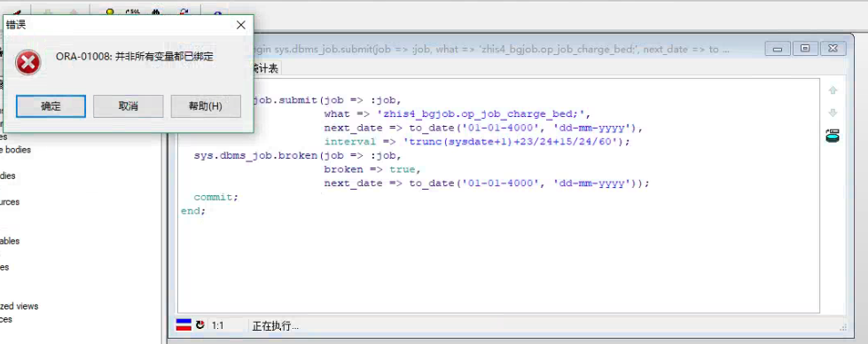Click the binoculars find icon in the toolbar
The height and width of the screenshot is (344, 868).
click(x=155, y=11)
